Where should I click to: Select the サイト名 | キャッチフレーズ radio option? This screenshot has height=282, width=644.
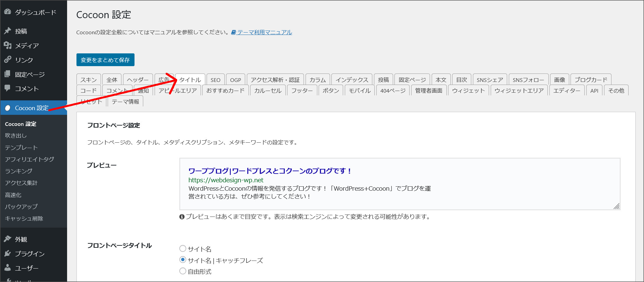click(x=183, y=260)
